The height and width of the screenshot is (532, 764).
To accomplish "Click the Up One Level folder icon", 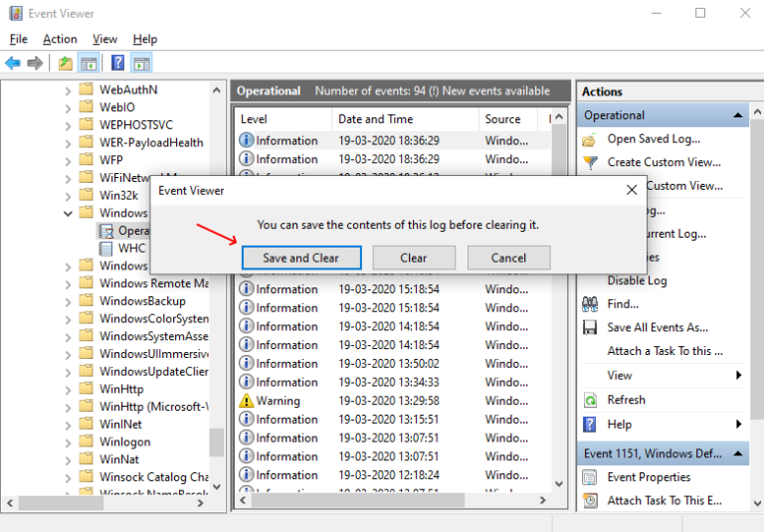I will click(66, 64).
